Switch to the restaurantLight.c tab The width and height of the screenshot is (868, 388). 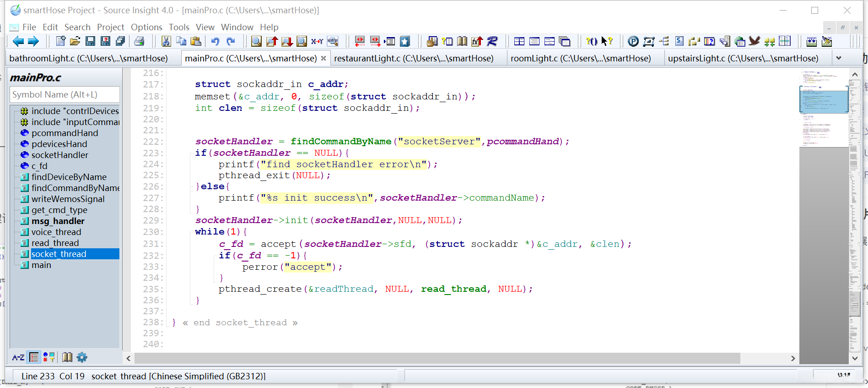coord(414,58)
